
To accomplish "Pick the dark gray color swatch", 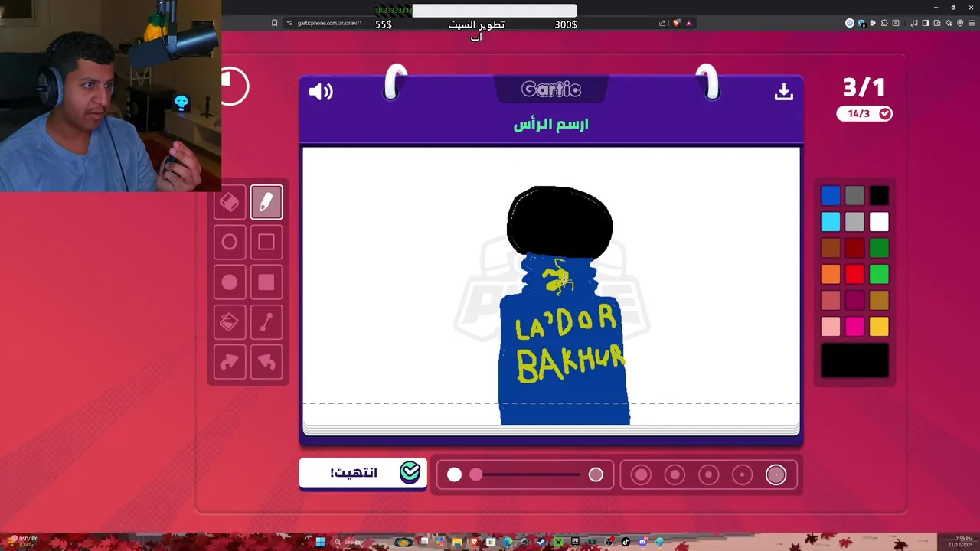I will click(854, 196).
